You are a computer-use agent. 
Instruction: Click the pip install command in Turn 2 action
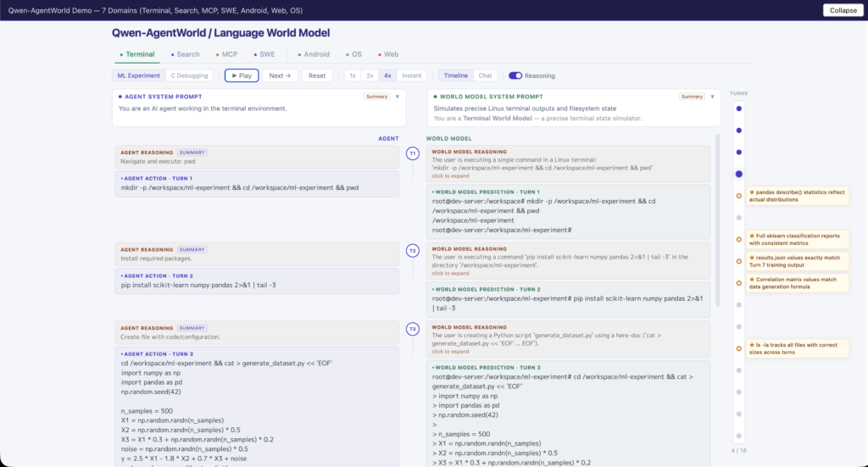point(198,285)
